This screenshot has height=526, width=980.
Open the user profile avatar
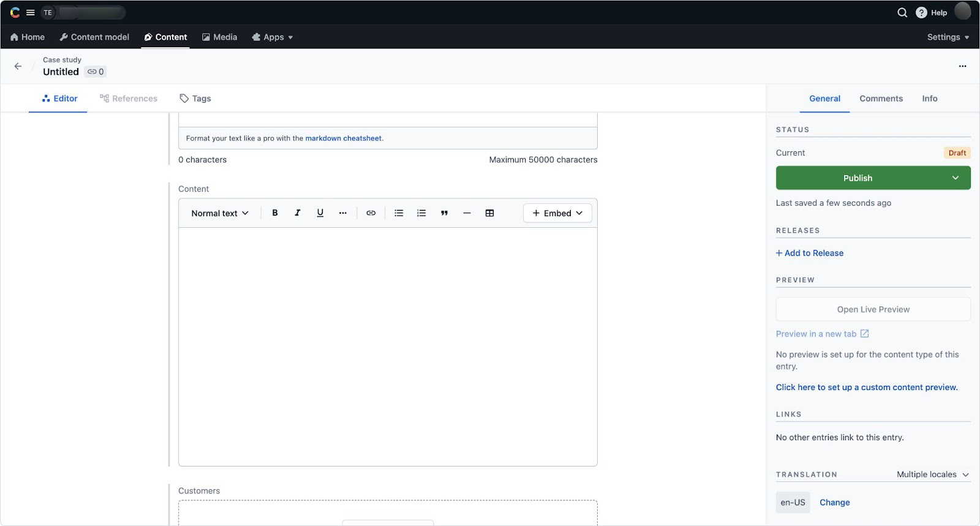[963, 12]
